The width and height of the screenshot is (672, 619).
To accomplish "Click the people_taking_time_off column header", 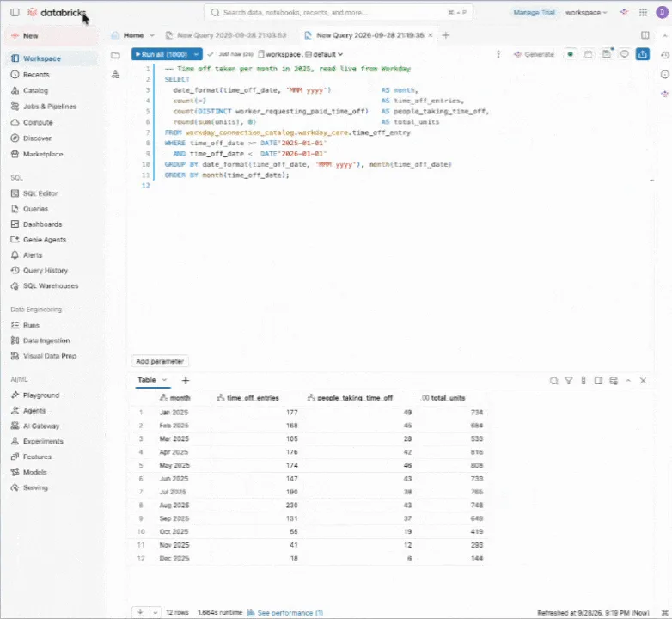I will point(354,398).
